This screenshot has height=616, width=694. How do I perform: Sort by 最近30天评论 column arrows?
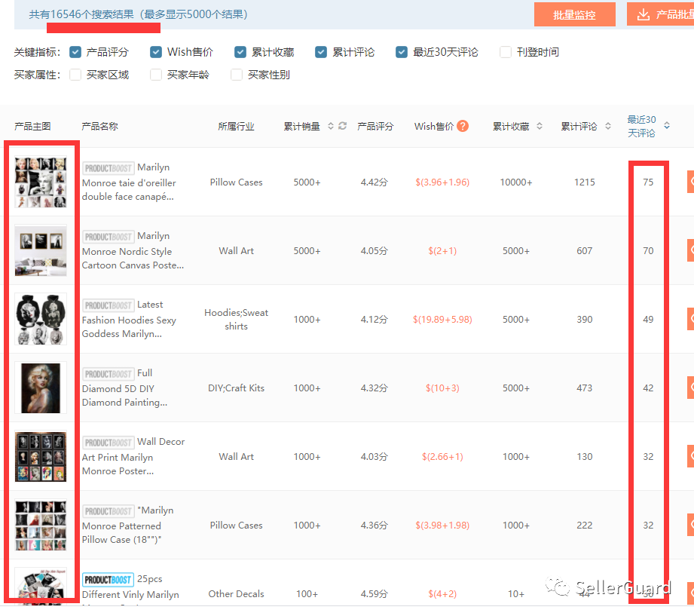667,126
